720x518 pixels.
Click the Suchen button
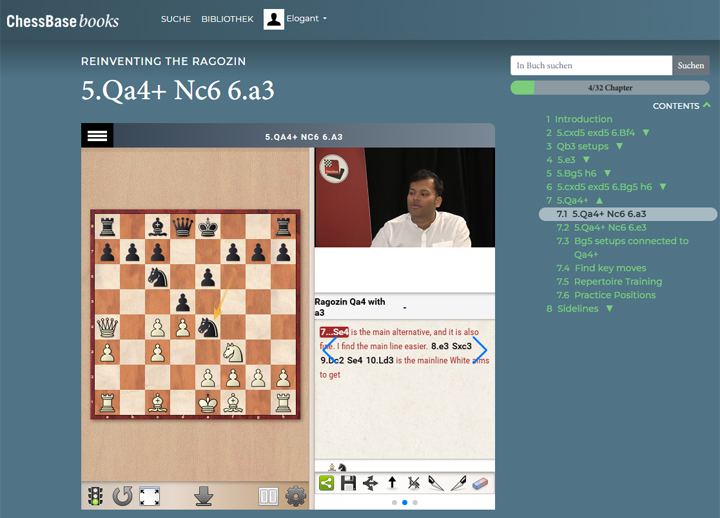click(x=690, y=65)
